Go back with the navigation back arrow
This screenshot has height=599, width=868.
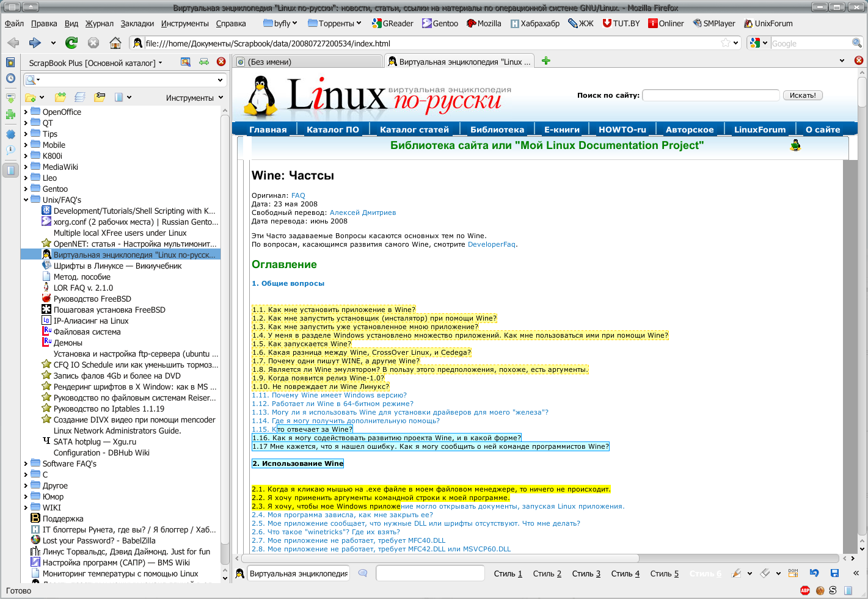point(13,43)
